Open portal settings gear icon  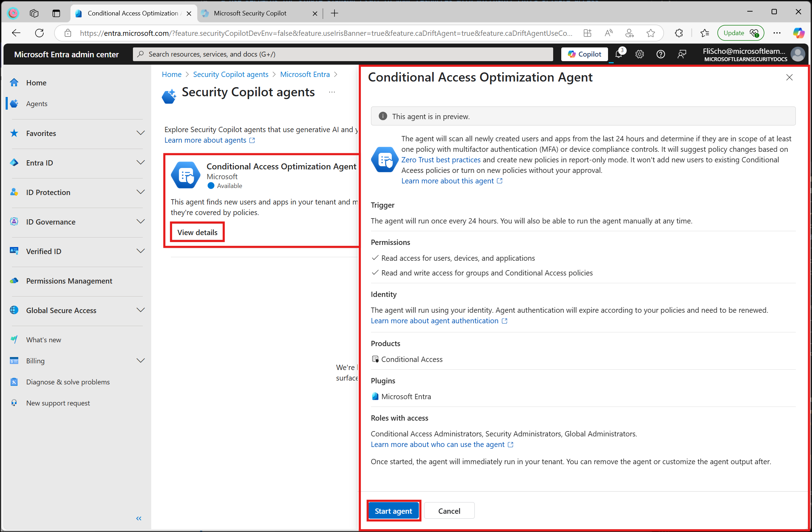[x=639, y=54]
